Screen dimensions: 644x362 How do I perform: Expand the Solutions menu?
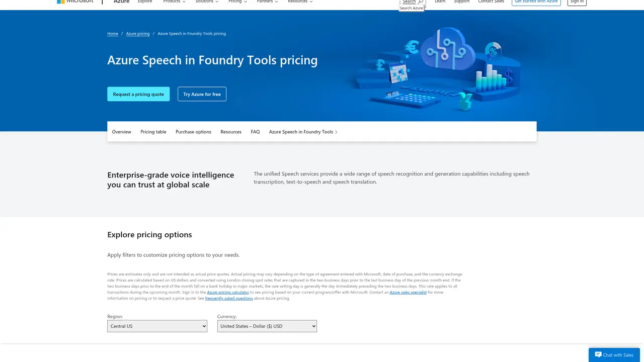pos(207,2)
